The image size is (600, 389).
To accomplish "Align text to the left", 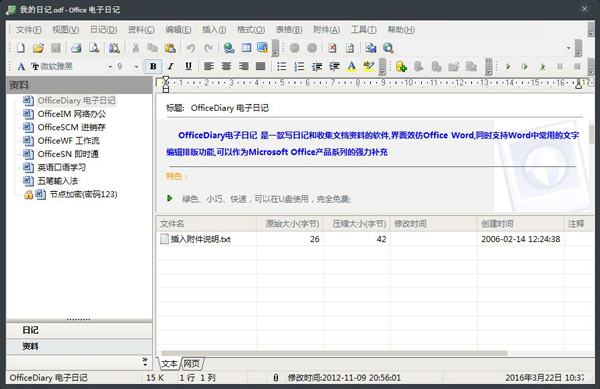I will (x=209, y=67).
